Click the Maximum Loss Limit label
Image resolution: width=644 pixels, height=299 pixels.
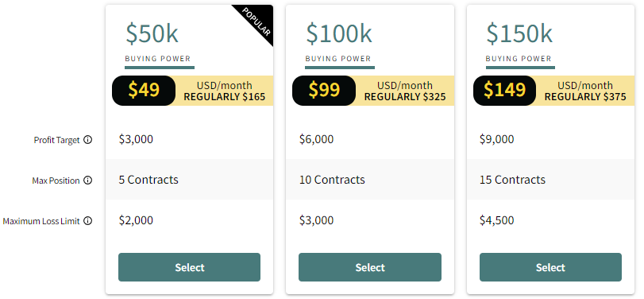tap(41, 221)
